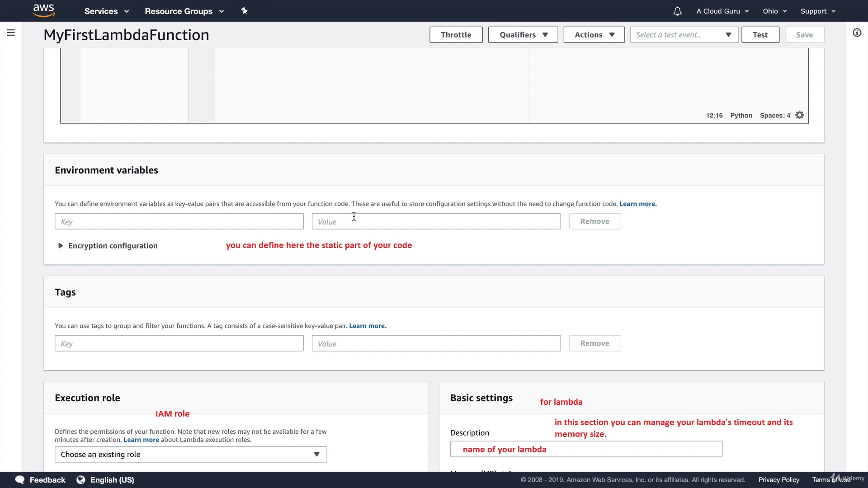The width and height of the screenshot is (868, 488).
Task: Click the Test button
Action: pos(760,35)
